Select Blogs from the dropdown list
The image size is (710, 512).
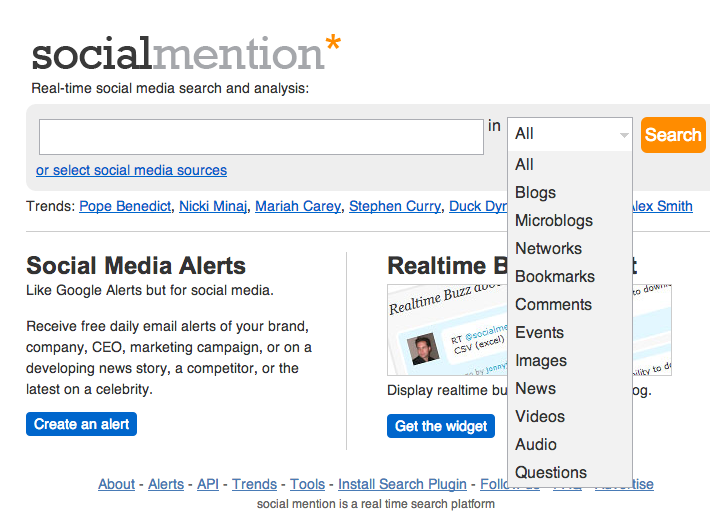click(535, 193)
